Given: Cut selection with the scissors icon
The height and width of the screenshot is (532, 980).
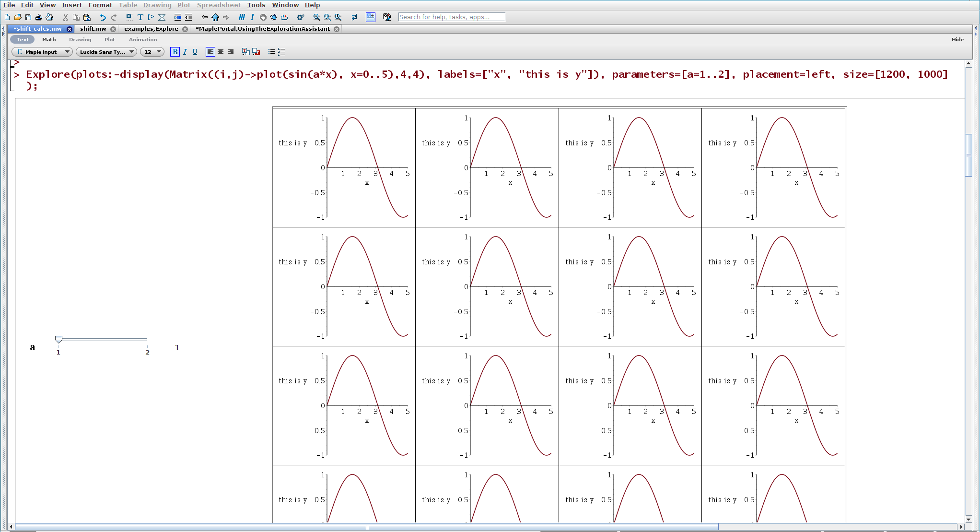Looking at the screenshot, I should (65, 17).
